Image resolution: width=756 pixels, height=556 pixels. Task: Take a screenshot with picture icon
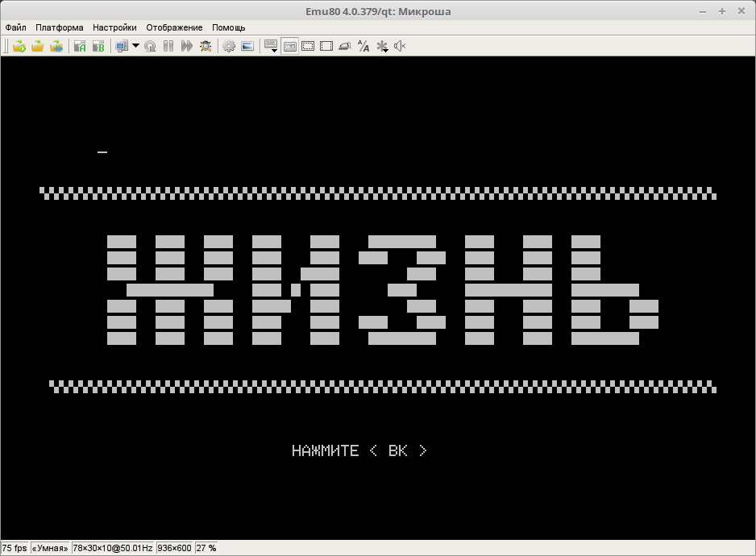tap(247, 46)
